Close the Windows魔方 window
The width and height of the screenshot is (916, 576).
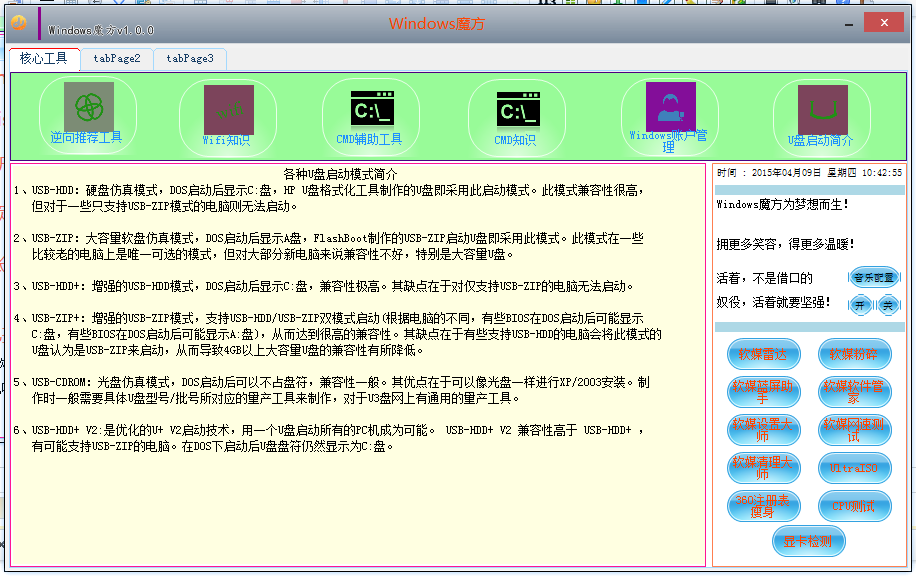[x=884, y=23]
